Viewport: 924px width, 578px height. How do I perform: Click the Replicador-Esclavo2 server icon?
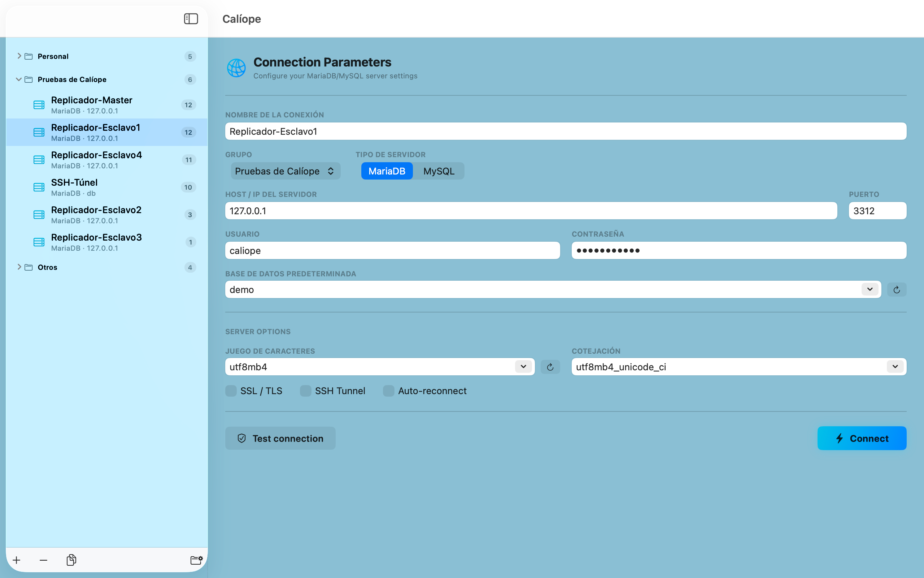coord(39,215)
